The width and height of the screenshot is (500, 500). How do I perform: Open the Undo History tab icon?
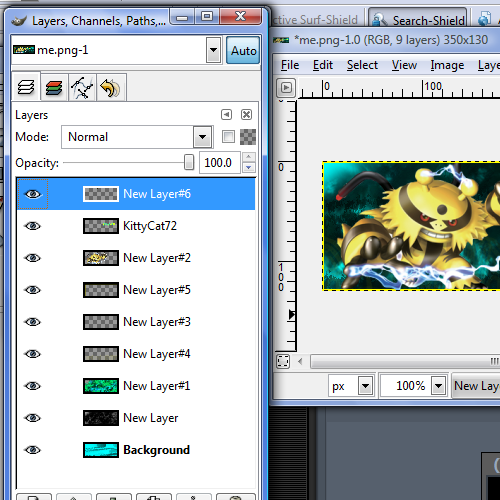click(x=111, y=88)
